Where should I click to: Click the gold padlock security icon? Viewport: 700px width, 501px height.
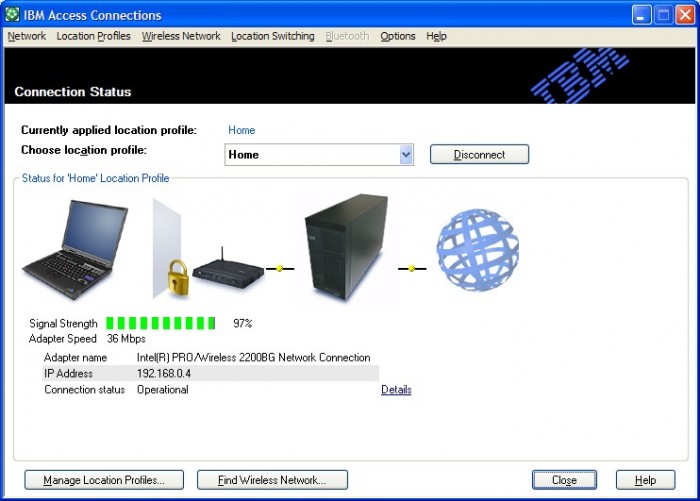(x=178, y=277)
